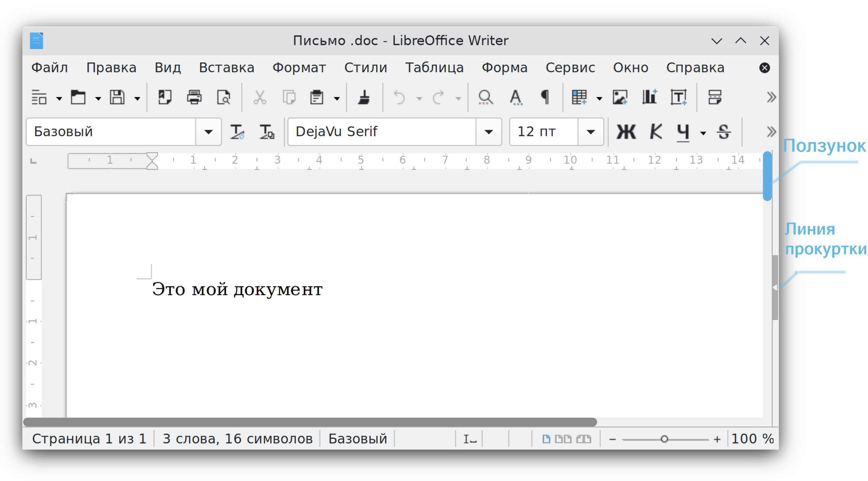Open the Файл menu
This screenshot has height=481, width=868.
click(50, 68)
